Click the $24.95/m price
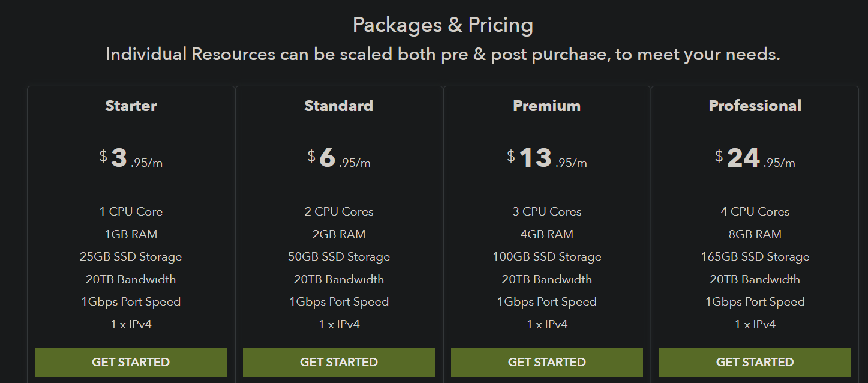 tap(755, 158)
